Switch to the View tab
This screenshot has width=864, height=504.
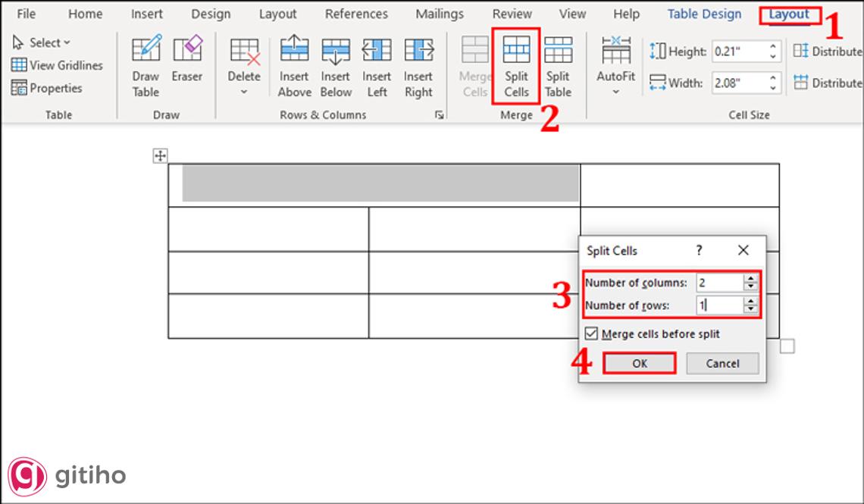(572, 14)
